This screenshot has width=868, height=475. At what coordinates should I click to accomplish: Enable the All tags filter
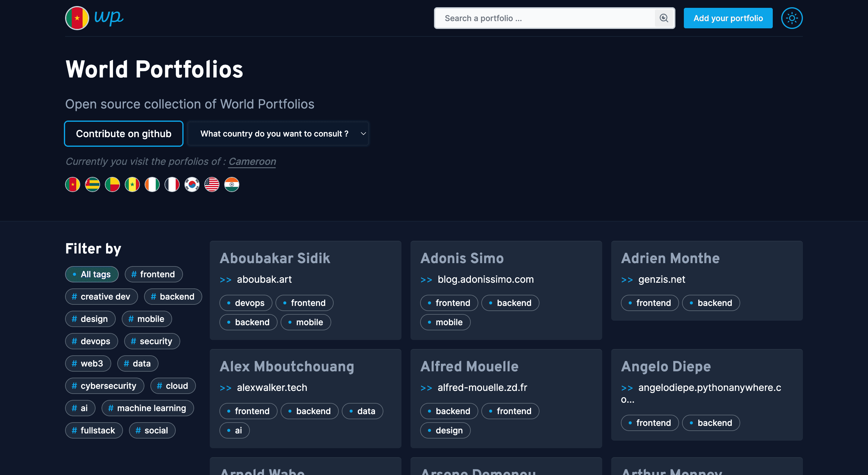(x=92, y=274)
